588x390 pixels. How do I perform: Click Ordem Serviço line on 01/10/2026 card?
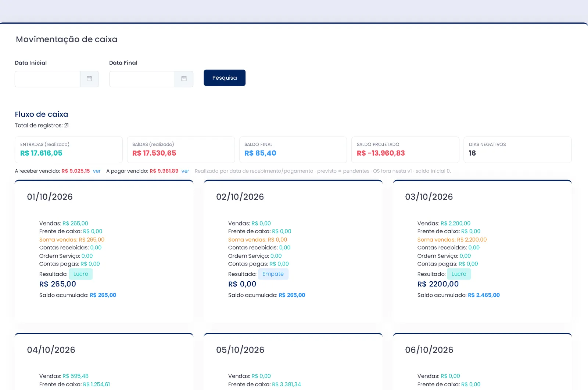click(x=66, y=256)
